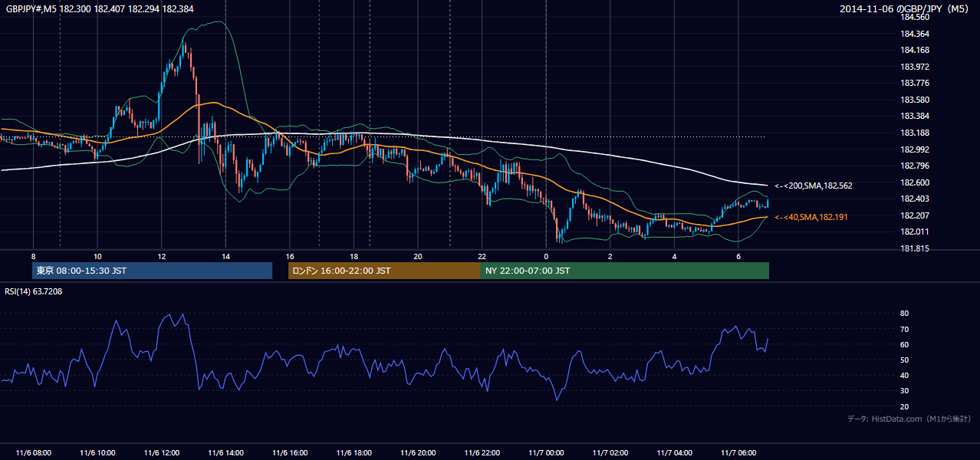This screenshot has width=980, height=460.
Task: Click the 11/7 06:00 time label
Action: pyautogui.click(x=738, y=453)
